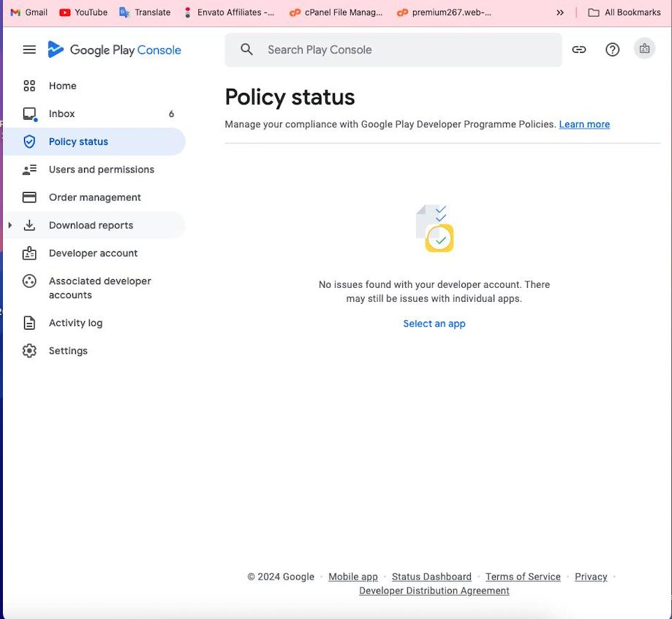This screenshot has height=619, width=672.
Task: Select Policy status sidebar item
Action: [x=95, y=141]
